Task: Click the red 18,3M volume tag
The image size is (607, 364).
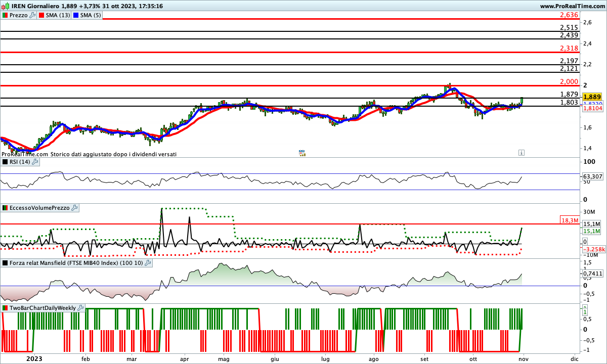Action: point(570,220)
